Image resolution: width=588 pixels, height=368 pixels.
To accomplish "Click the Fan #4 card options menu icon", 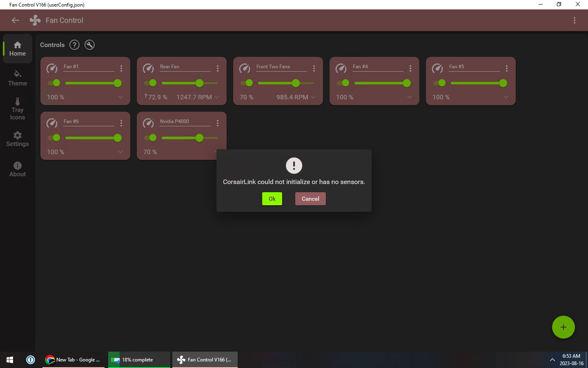I will (410, 68).
